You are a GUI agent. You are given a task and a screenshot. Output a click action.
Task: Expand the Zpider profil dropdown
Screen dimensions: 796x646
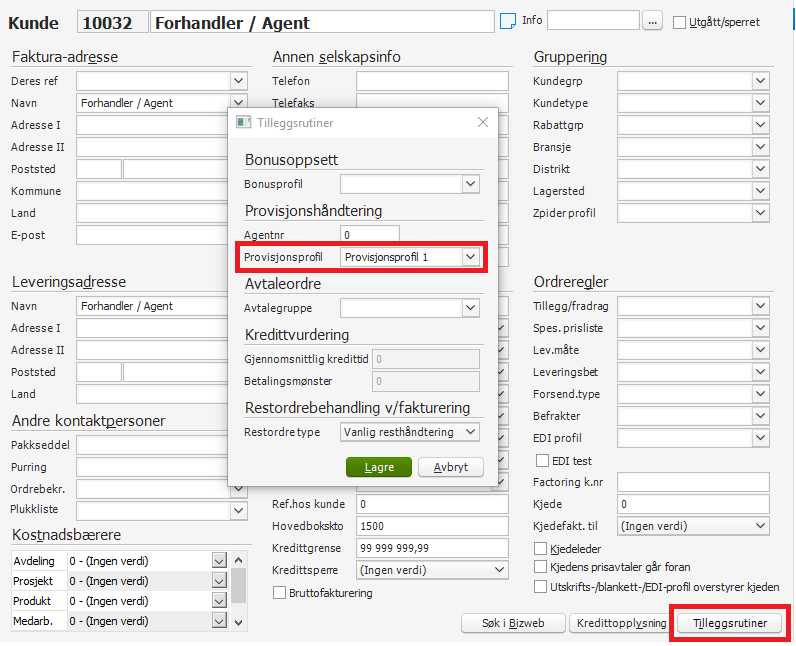coord(760,213)
